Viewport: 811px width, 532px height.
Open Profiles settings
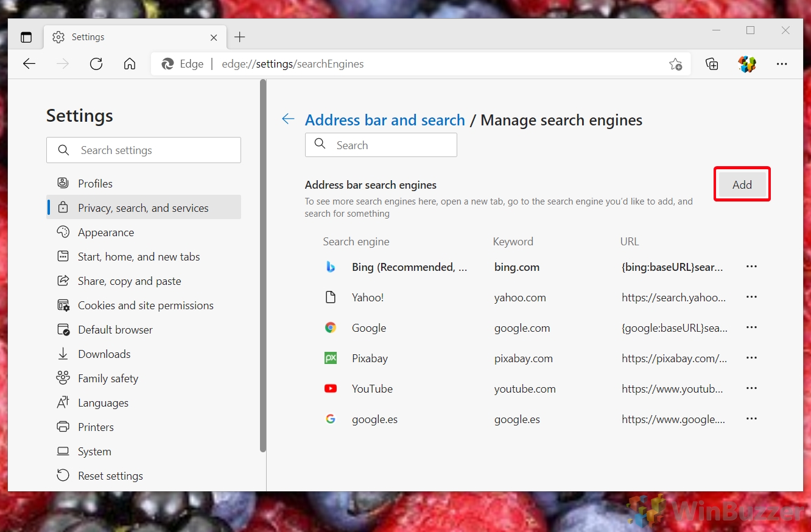point(144,183)
